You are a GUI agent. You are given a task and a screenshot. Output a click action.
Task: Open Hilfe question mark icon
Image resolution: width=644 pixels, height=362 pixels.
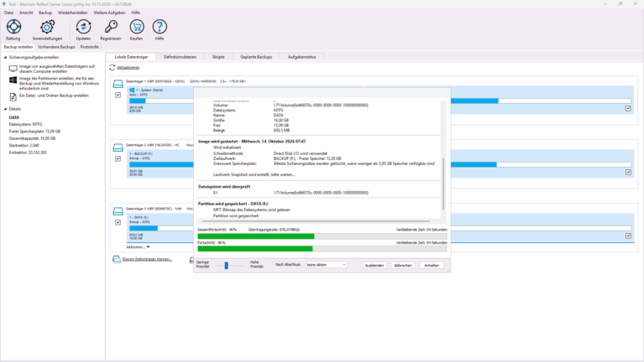pos(159,30)
